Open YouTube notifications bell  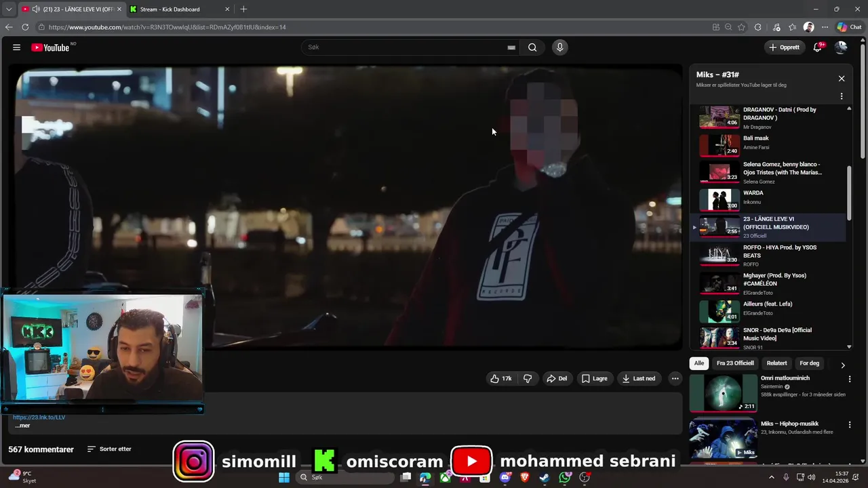pos(818,47)
